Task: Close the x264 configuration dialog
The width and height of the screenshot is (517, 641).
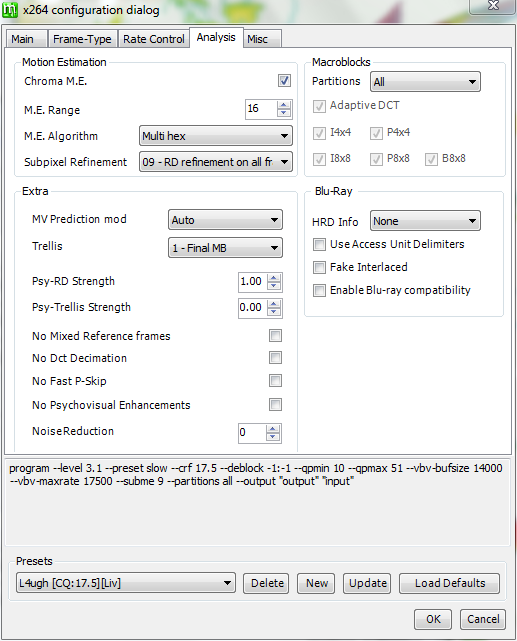Action: [x=493, y=6]
